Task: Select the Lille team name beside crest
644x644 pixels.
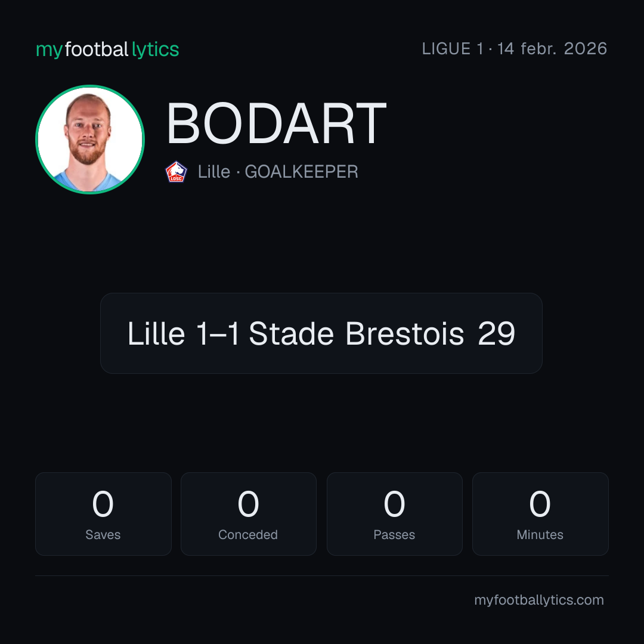Action: pyautogui.click(x=214, y=172)
